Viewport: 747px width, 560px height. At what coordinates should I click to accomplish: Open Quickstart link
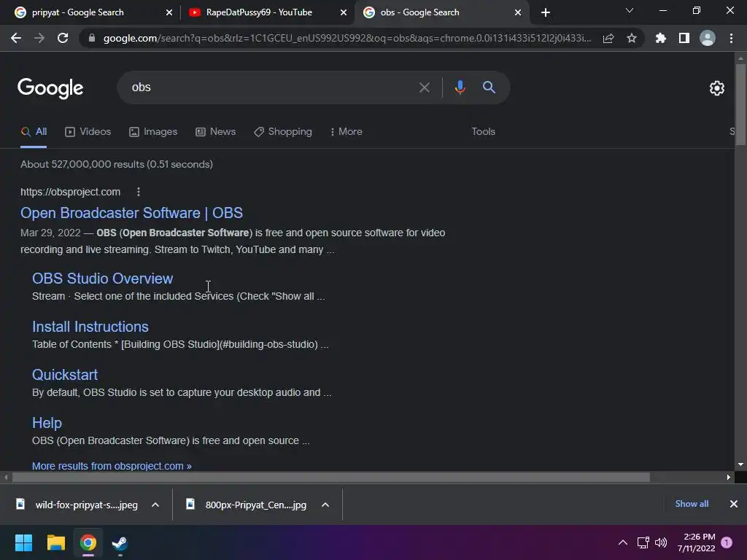tap(65, 375)
